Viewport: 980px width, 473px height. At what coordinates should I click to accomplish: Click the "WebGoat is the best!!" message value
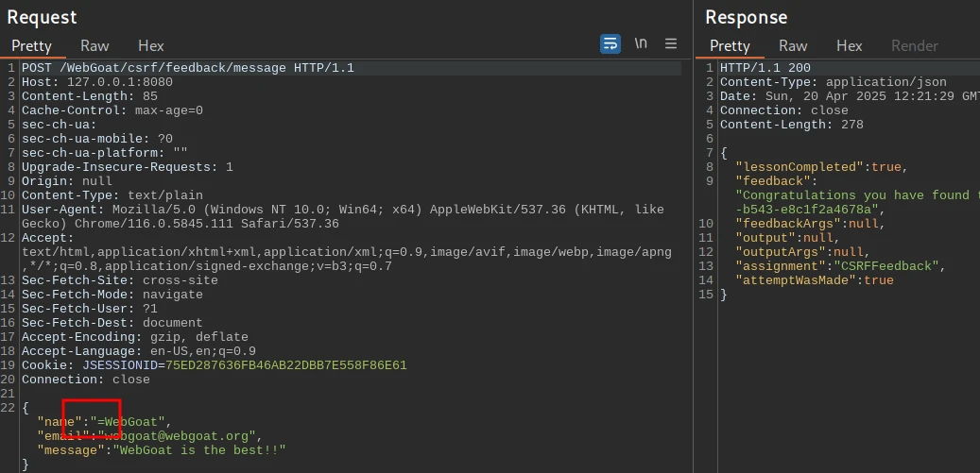199,450
